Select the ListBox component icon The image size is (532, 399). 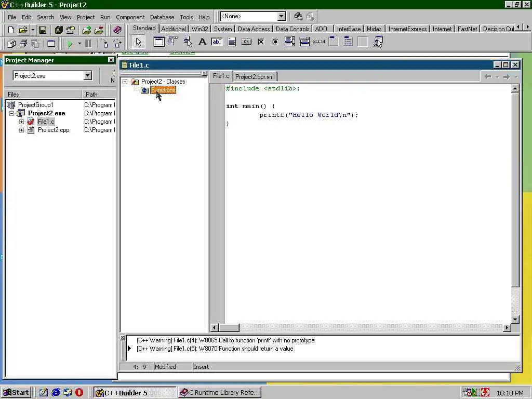[x=290, y=42]
